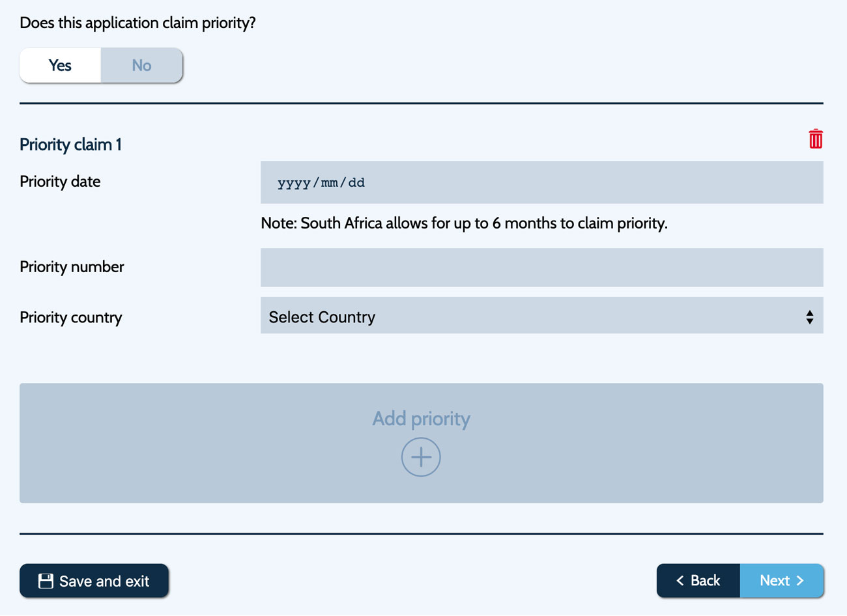Viewport: 847px width, 616px height.
Task: Click the left chevron beside Back
Action: [x=680, y=580]
